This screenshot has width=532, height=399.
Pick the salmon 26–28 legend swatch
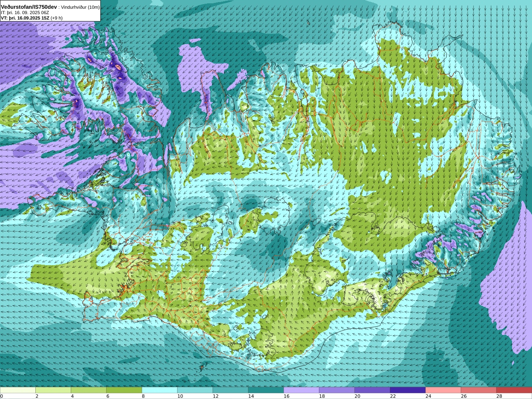point(479,390)
